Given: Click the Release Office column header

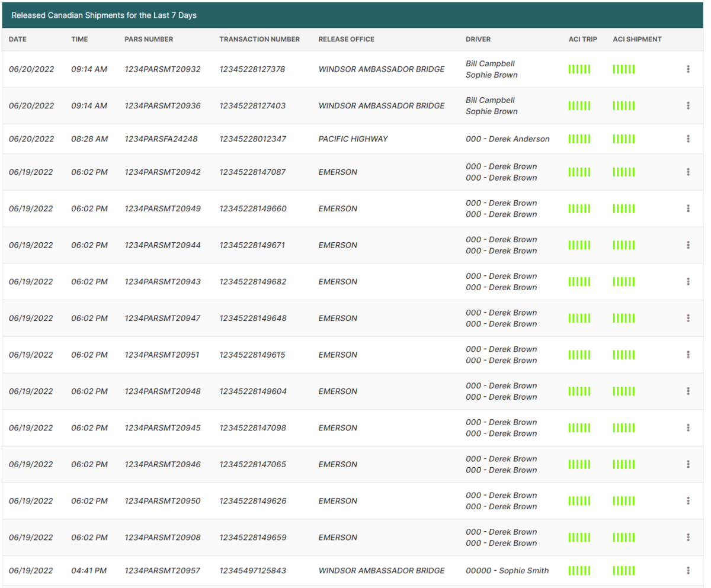Looking at the screenshot, I should click(x=346, y=40).
